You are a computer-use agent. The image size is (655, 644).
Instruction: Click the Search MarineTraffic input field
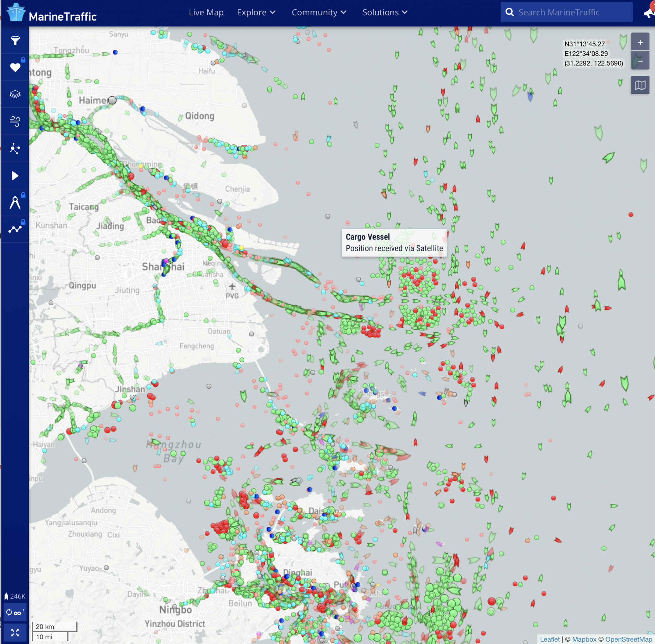pos(571,12)
